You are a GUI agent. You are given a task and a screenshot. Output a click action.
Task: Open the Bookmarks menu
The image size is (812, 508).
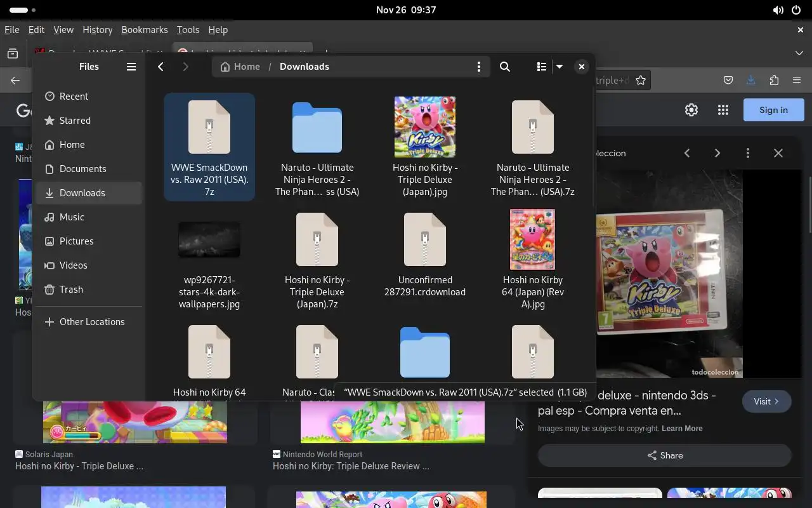click(x=145, y=30)
